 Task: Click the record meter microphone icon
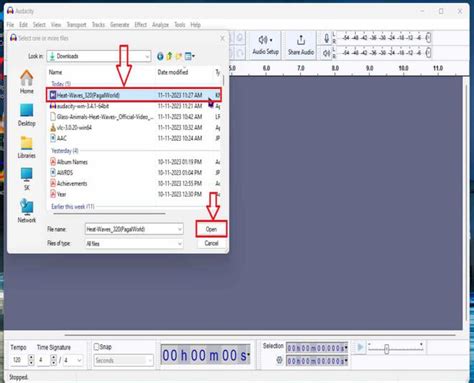coord(327,38)
